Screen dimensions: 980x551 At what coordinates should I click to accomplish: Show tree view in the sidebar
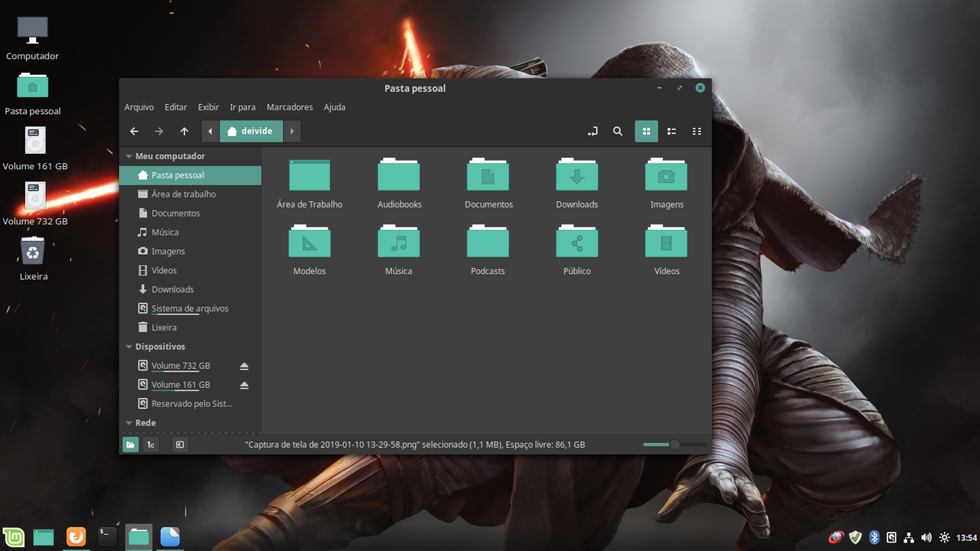point(151,445)
